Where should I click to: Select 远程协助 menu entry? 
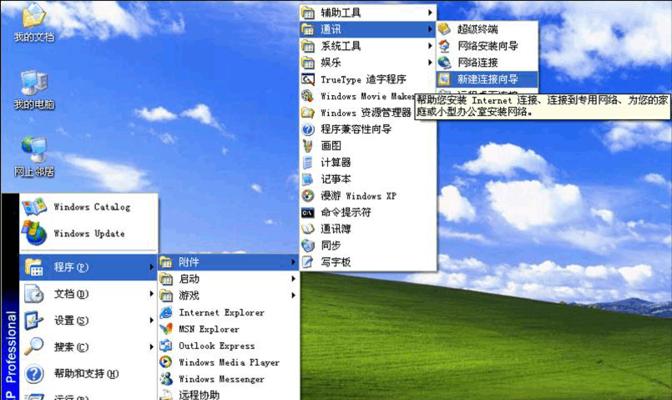point(228,394)
